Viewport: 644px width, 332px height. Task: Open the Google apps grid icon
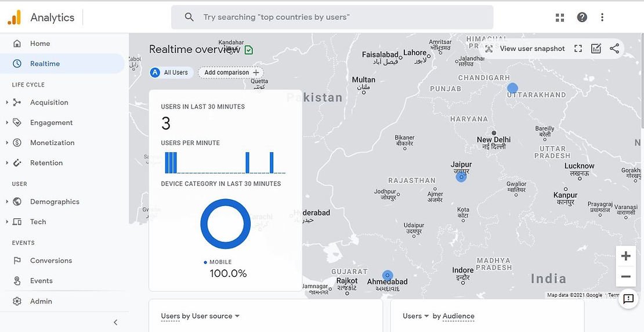coord(560,17)
